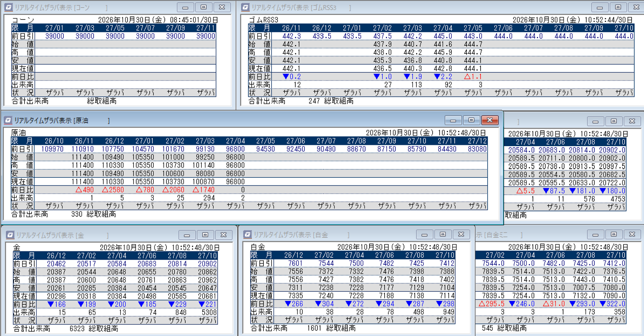This screenshot has width=644, height=336.
Task: Click 7601 in the 白金 前日引 row
Action: 296,263
